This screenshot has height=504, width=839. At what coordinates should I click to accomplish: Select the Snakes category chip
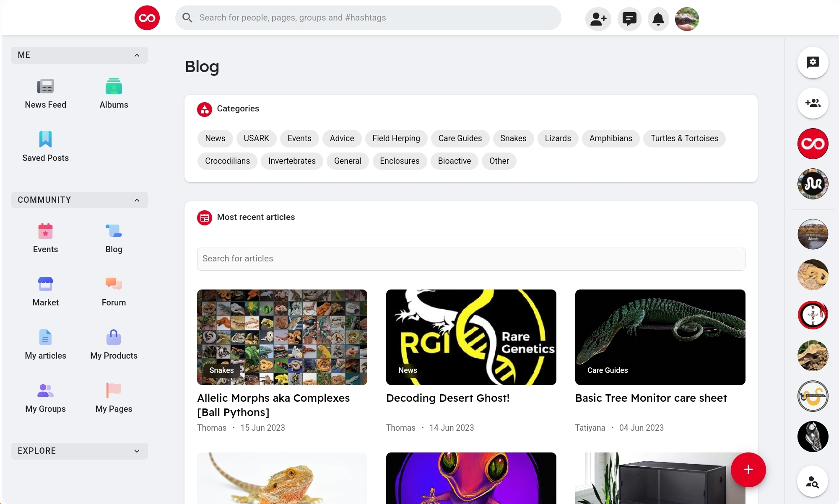(x=513, y=138)
